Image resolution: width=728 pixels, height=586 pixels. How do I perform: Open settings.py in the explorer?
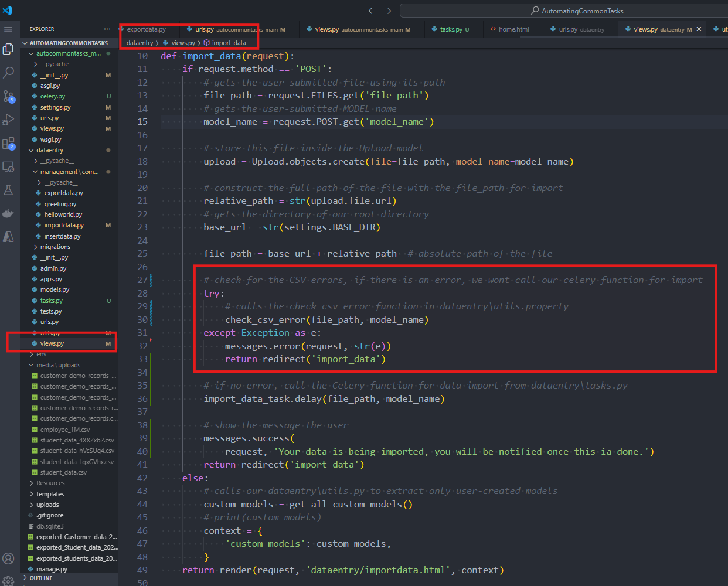69,107
